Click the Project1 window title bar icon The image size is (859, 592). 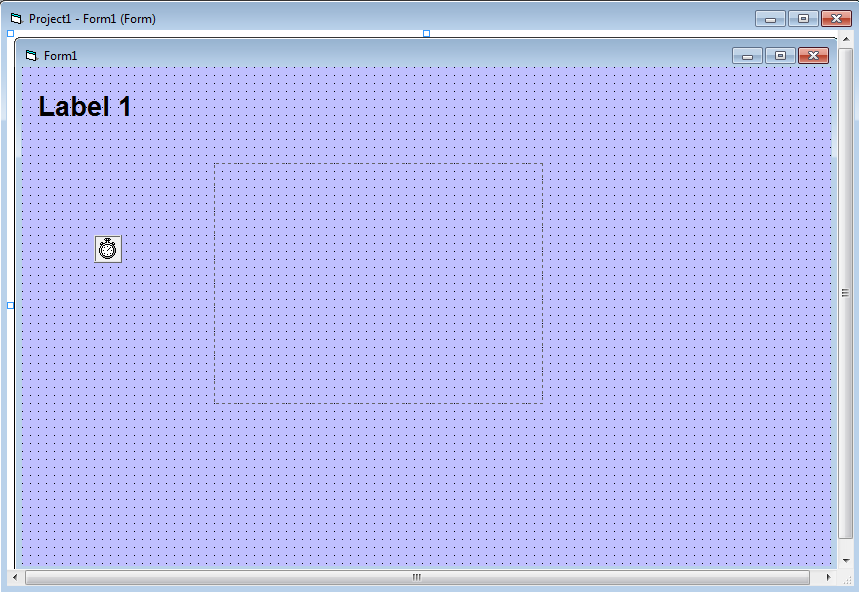point(15,19)
